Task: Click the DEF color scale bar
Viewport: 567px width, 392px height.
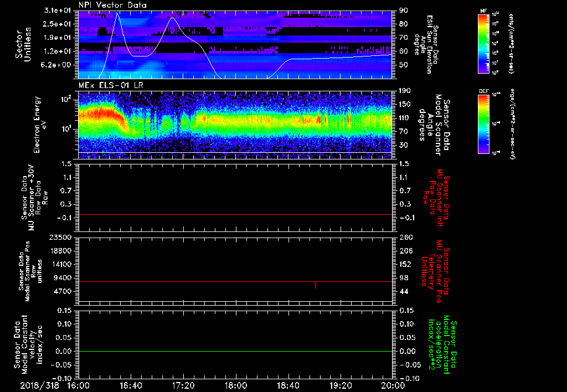Action: click(x=483, y=123)
